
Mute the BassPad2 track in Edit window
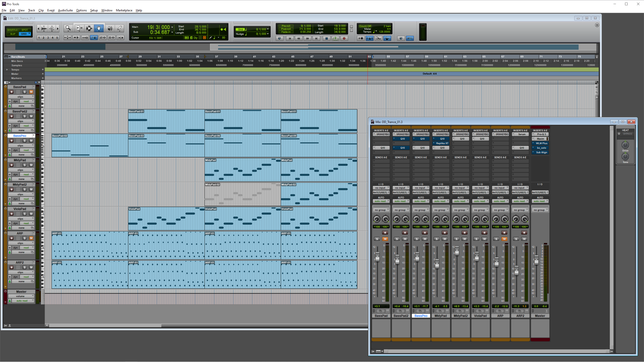(x=31, y=116)
